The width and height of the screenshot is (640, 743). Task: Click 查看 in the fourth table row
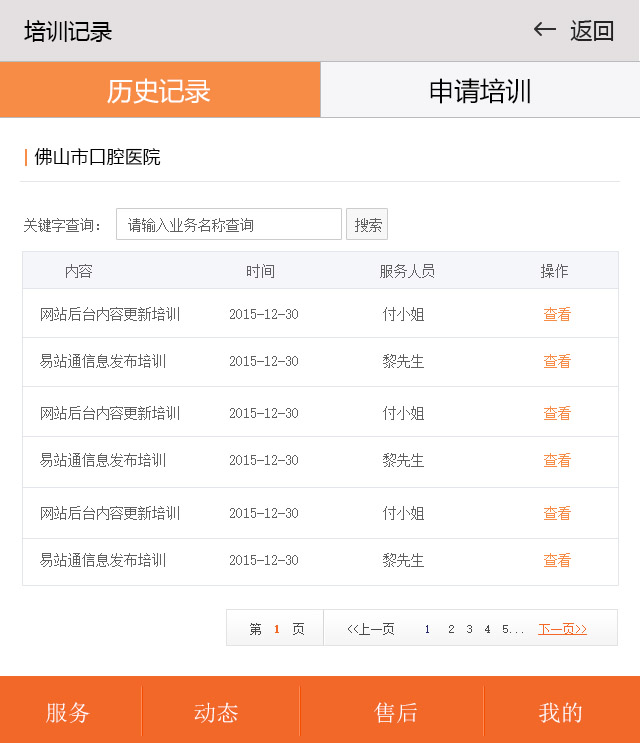click(x=557, y=460)
